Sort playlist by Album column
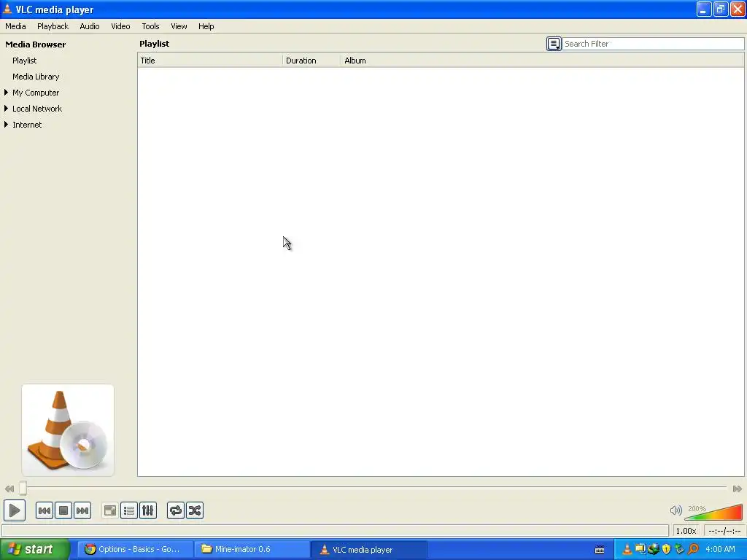 (x=542, y=61)
